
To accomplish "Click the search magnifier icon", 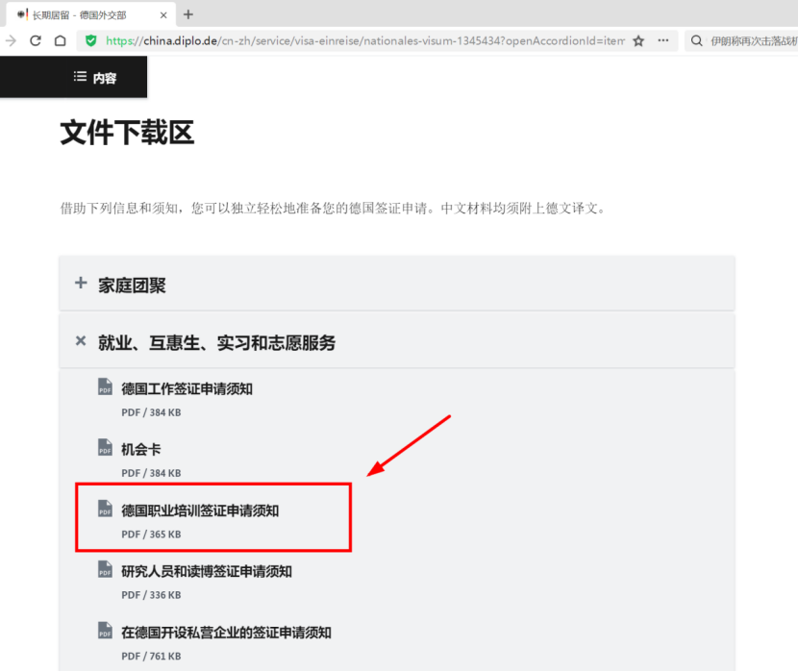I will click(696, 41).
